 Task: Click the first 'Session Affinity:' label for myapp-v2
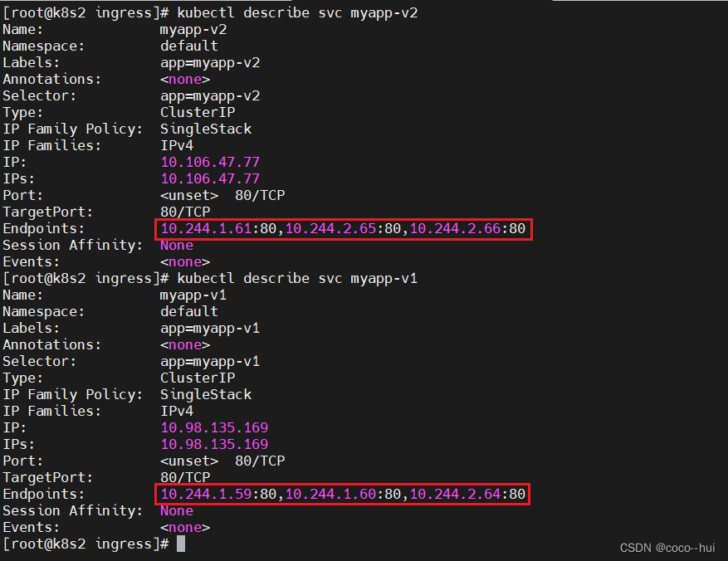tap(72, 246)
